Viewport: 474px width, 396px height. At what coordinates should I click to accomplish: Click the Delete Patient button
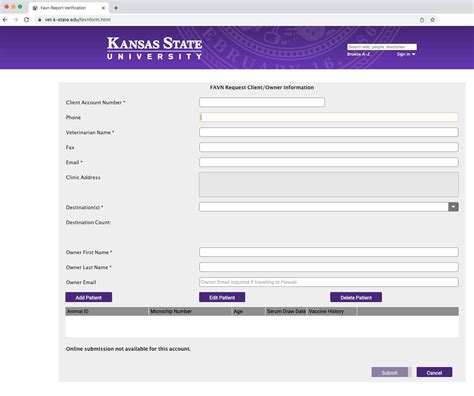pyautogui.click(x=356, y=297)
